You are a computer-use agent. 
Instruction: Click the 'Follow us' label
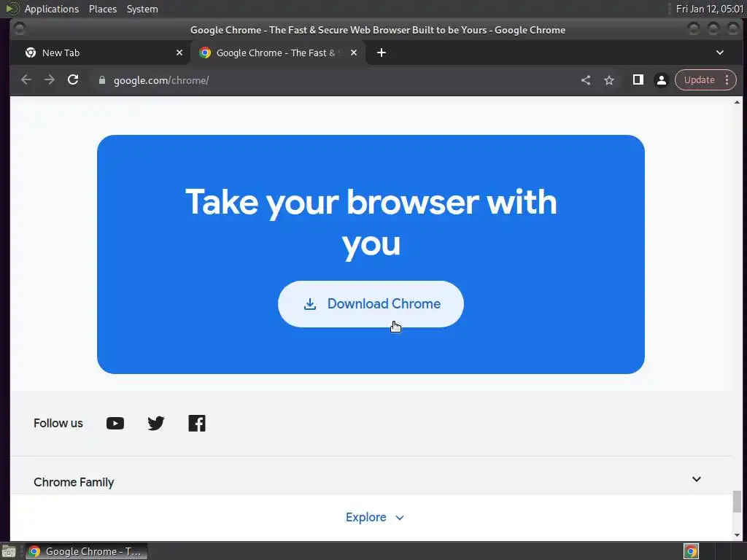point(58,424)
